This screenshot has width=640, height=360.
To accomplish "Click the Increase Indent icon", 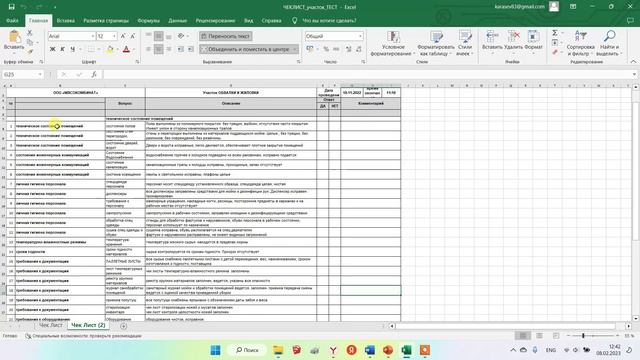I will point(191,49).
